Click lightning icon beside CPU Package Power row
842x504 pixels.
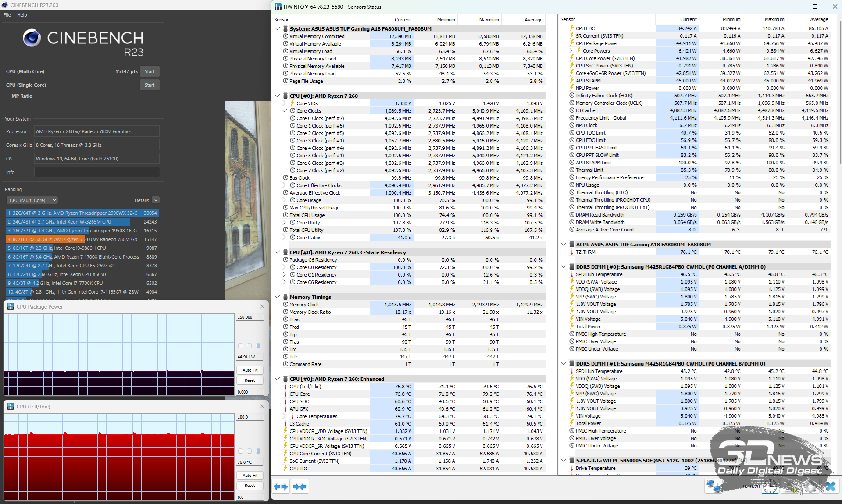[572, 43]
